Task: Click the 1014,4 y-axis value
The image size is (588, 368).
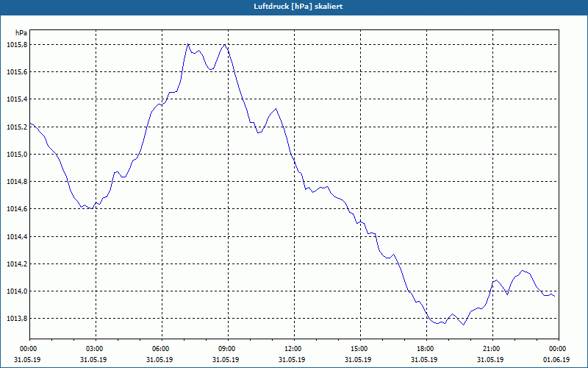Action: (17, 236)
